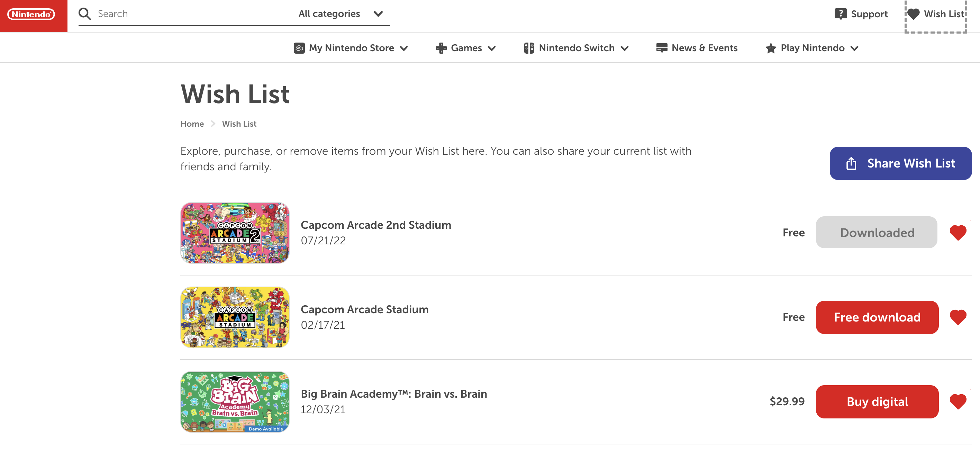The image size is (980, 452).
Task: Open News & Events
Action: click(x=697, y=48)
